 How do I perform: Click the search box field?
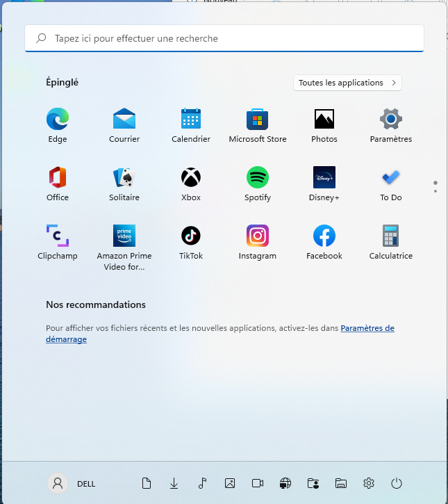click(224, 38)
